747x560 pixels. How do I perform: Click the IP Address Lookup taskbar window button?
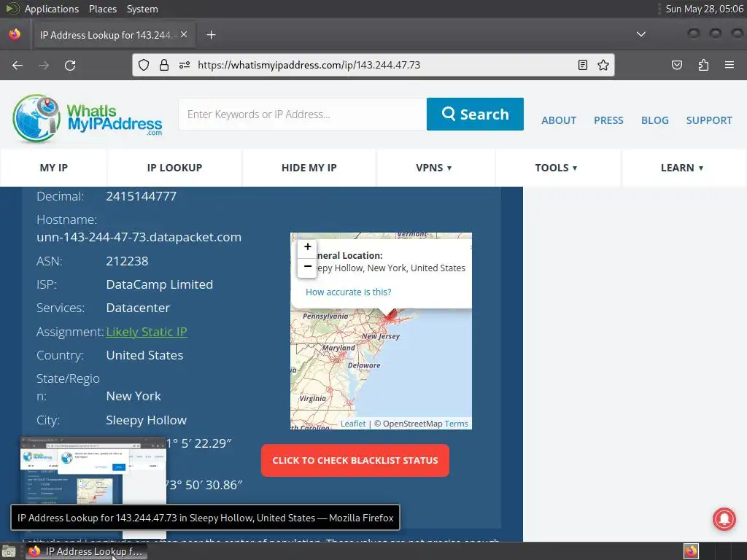tap(87, 551)
